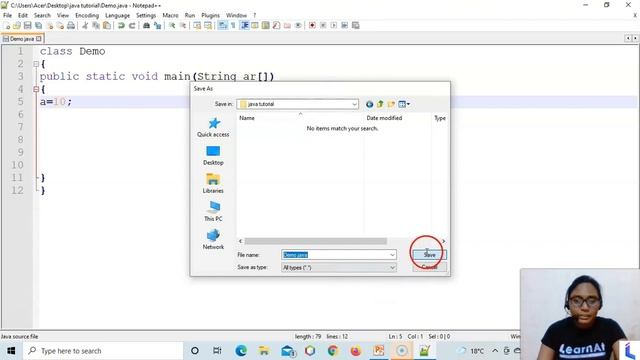Click the Find binoculars toolbar icon
This screenshot has height=360, width=640.
click(x=146, y=25)
